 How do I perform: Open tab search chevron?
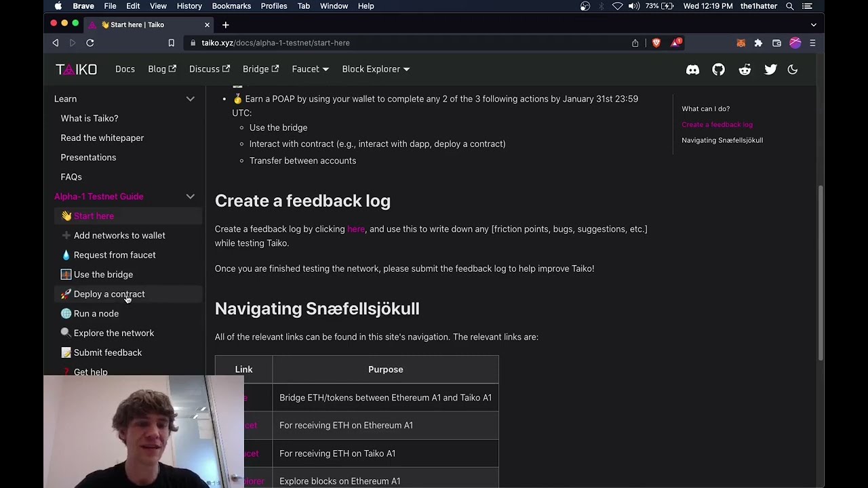click(813, 24)
